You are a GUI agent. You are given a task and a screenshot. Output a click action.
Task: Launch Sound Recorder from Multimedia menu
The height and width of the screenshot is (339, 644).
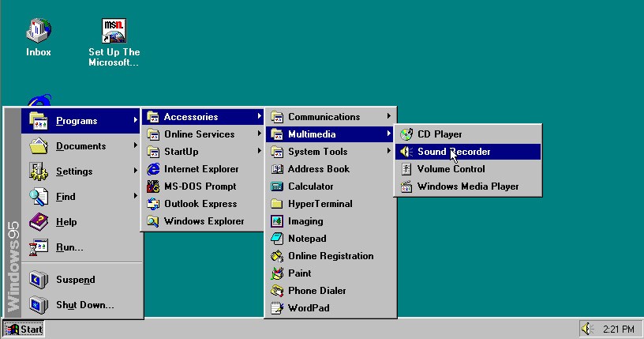click(454, 152)
